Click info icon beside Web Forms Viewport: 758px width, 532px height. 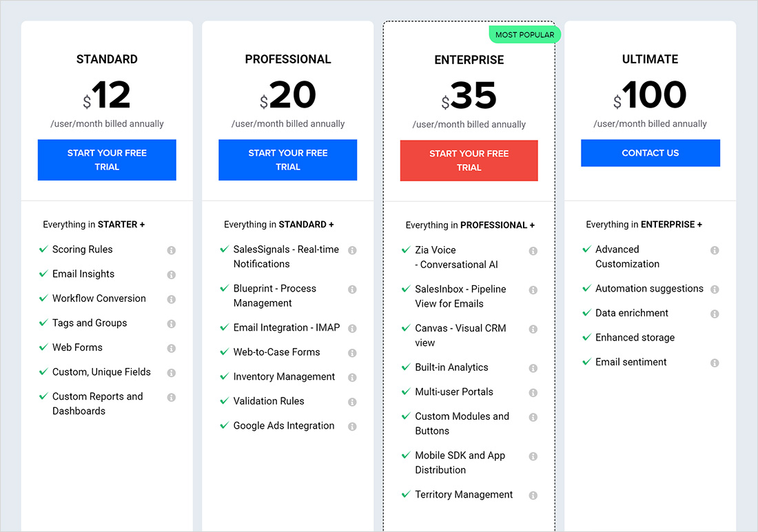click(172, 348)
